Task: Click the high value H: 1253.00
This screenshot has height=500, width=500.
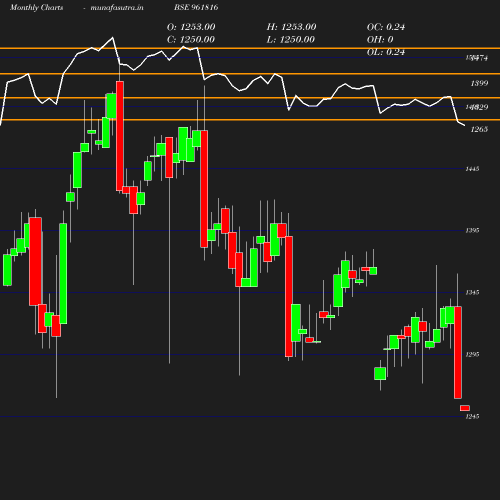Action: (291, 27)
